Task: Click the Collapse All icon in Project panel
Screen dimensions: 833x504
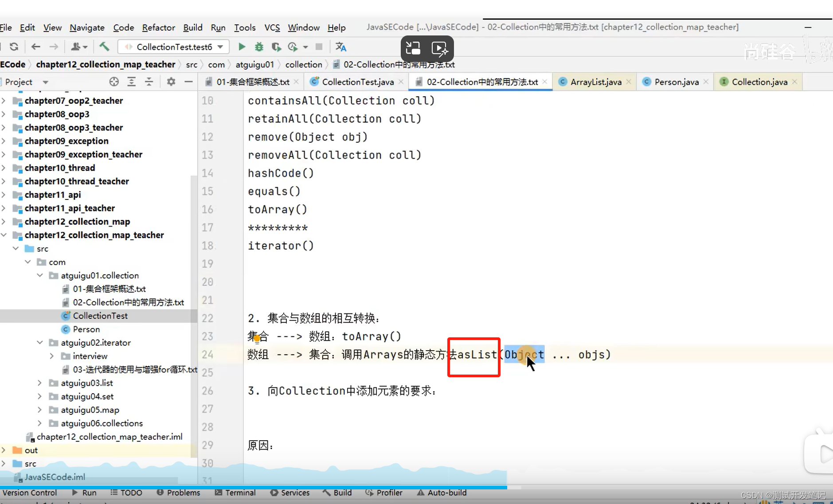Action: tap(149, 82)
